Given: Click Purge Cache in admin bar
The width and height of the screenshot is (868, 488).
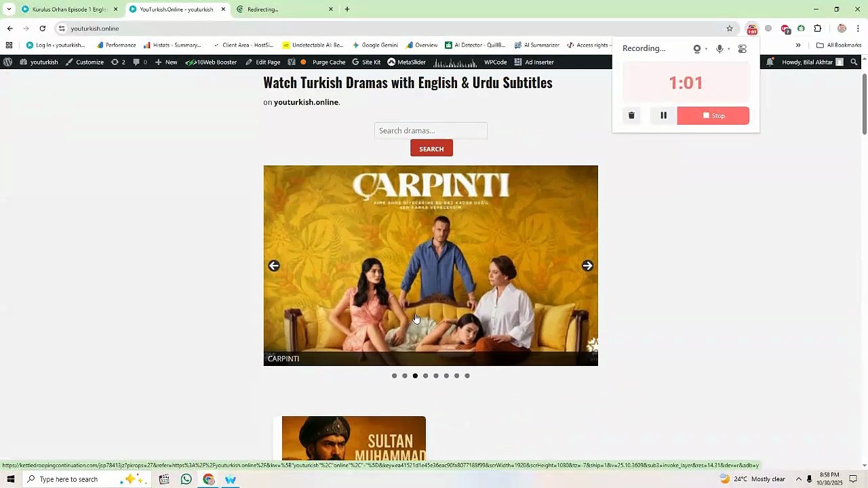Looking at the screenshot, I should coord(329,62).
